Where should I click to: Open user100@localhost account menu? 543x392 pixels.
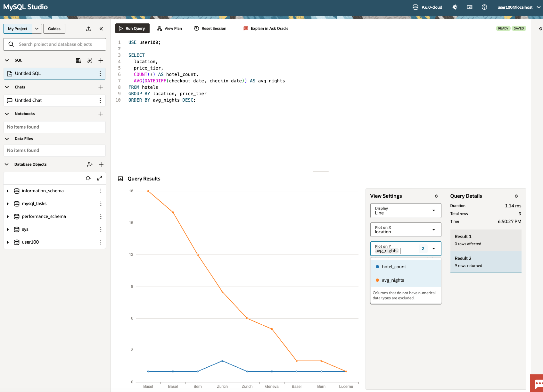(x=519, y=7)
